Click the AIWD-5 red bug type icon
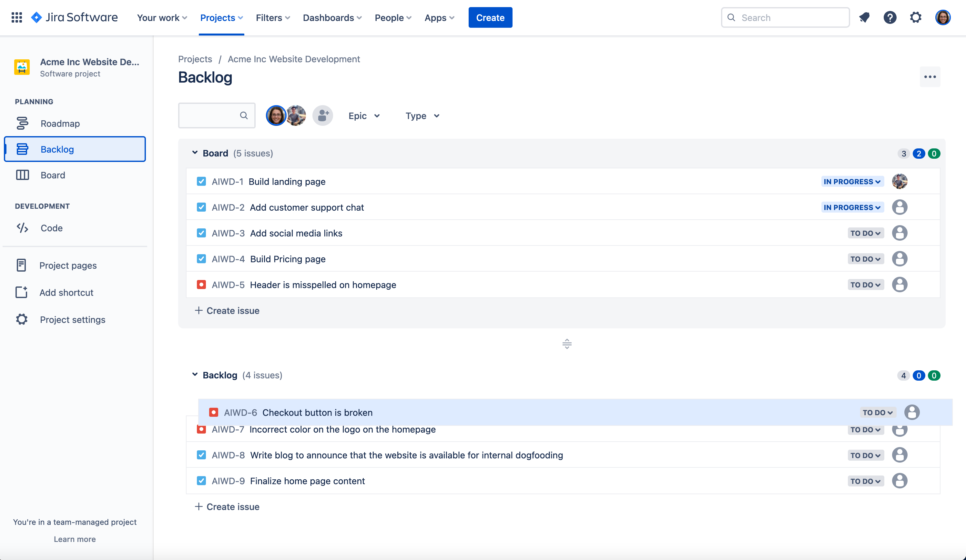The image size is (966, 560). [201, 285]
